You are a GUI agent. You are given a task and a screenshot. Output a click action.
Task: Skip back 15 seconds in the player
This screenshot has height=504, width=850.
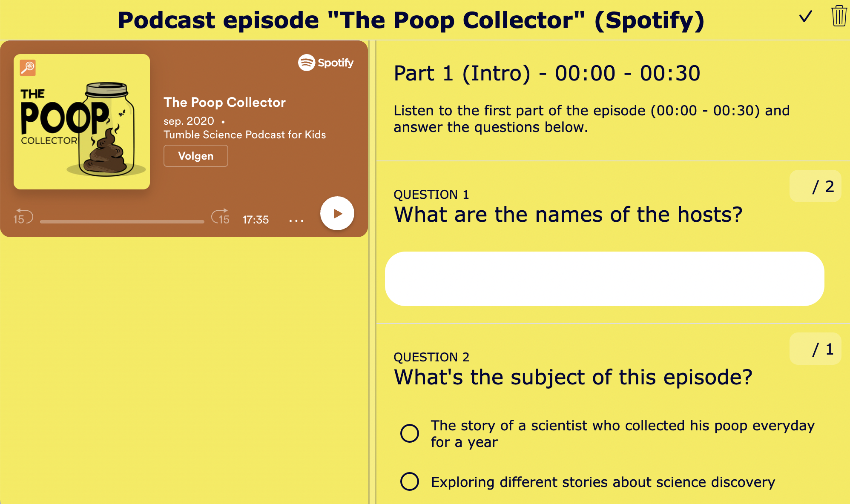[x=23, y=217]
